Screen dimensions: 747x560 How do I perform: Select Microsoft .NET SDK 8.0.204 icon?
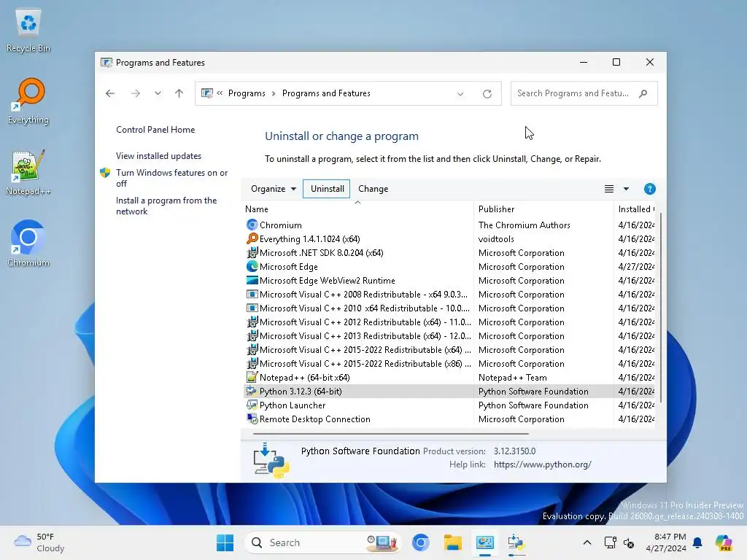[252, 252]
